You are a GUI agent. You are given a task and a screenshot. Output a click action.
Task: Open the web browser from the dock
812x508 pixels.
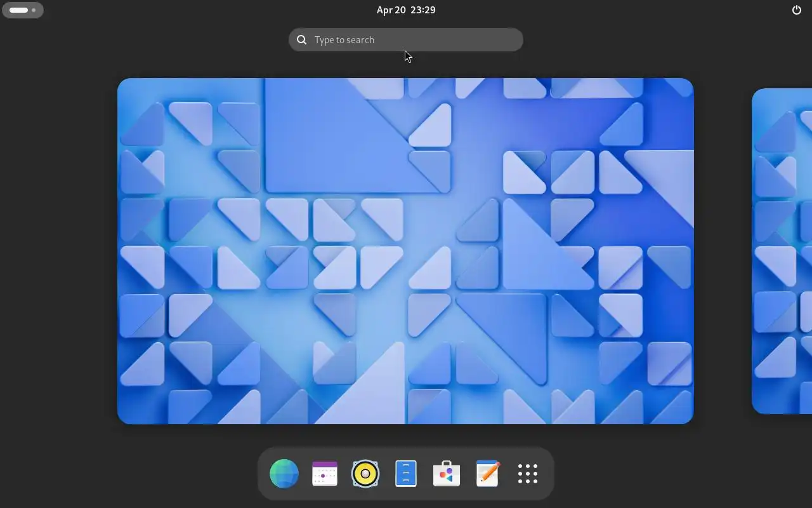pyautogui.click(x=284, y=474)
